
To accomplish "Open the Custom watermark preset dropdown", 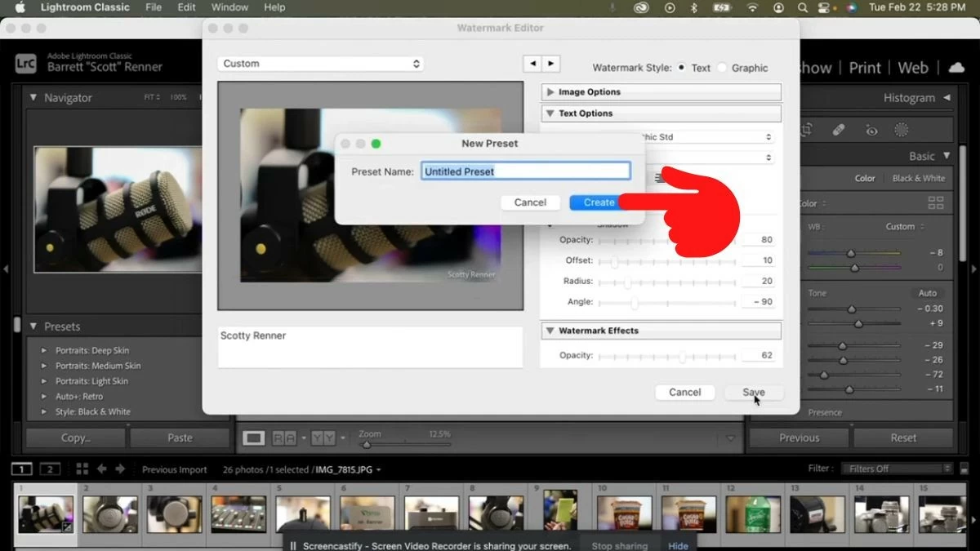I will click(x=320, y=63).
